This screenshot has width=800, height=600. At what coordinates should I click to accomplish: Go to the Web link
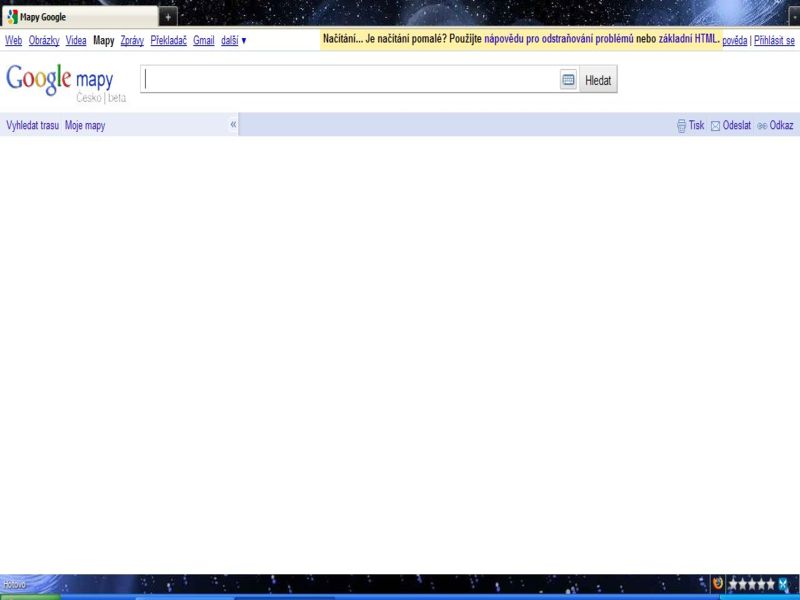pyautogui.click(x=13, y=40)
